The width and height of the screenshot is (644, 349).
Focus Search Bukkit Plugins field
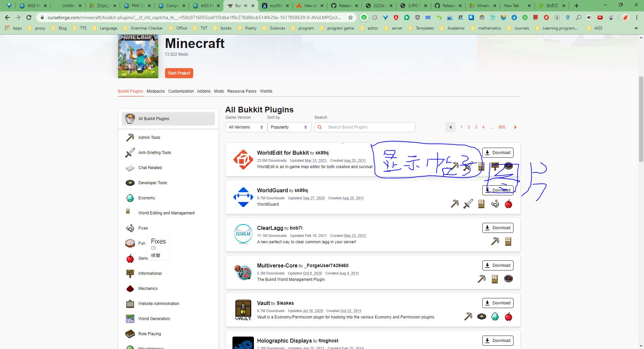pyautogui.click(x=365, y=127)
